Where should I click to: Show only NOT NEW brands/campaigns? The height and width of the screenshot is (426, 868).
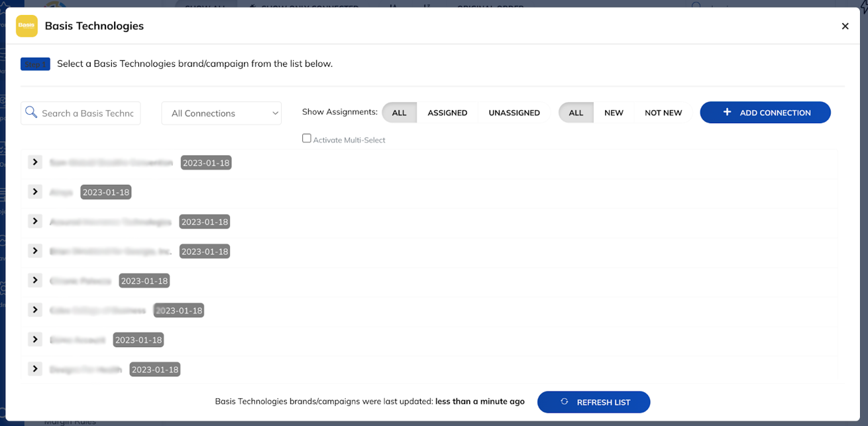tap(663, 113)
